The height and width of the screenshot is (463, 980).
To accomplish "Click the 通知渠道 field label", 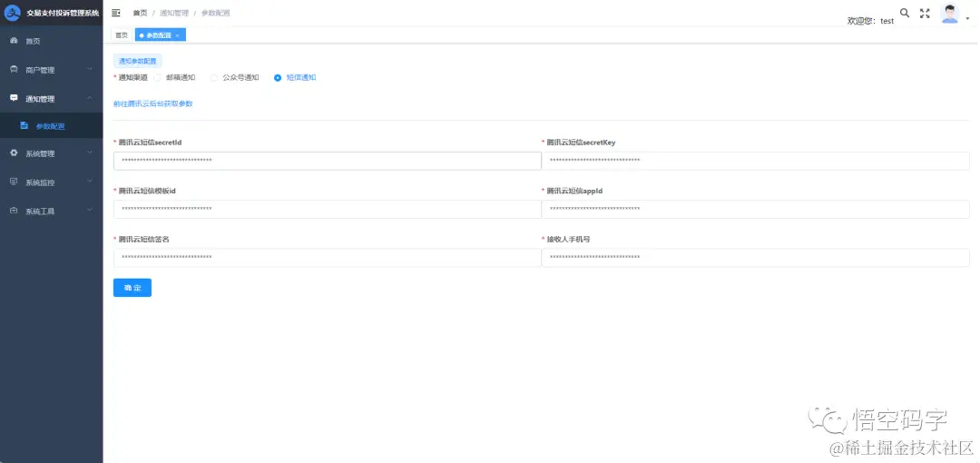I will pyautogui.click(x=133, y=77).
